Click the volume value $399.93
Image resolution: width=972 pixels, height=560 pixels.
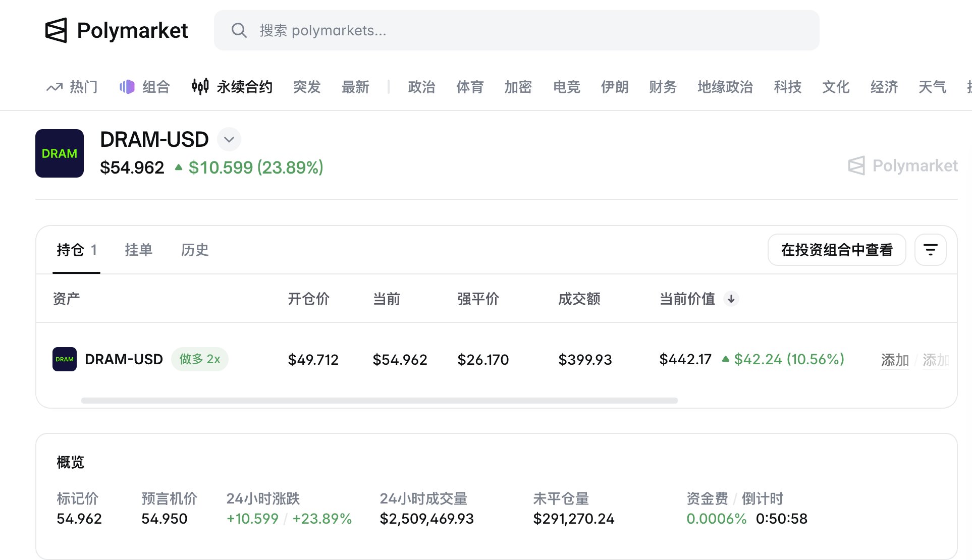click(585, 360)
